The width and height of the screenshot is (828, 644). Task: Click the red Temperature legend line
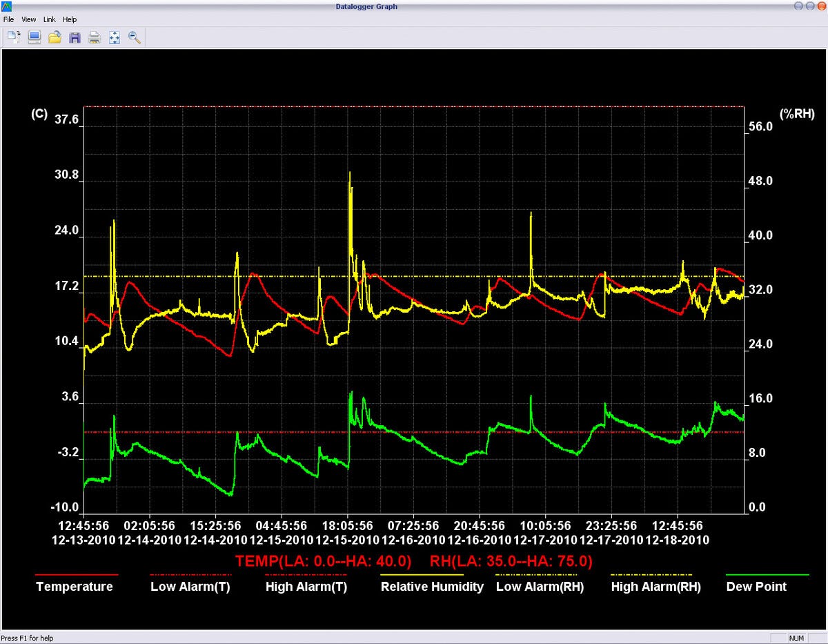pos(76,574)
